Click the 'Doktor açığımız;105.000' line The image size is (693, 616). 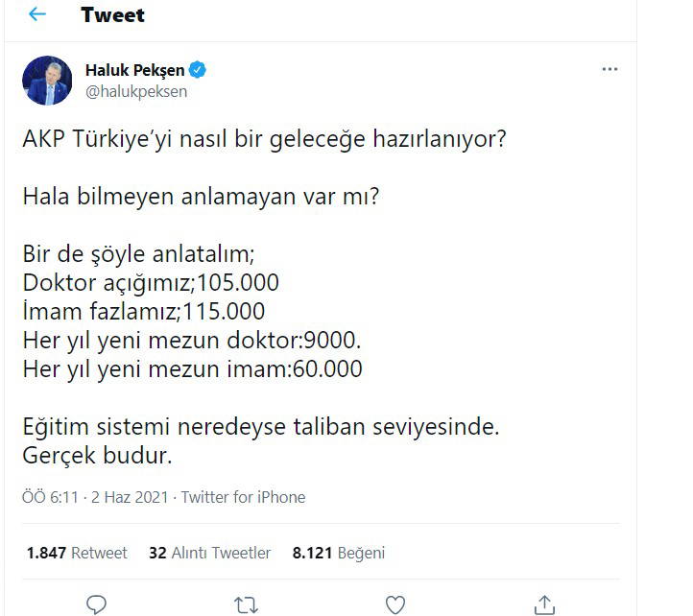[151, 283]
